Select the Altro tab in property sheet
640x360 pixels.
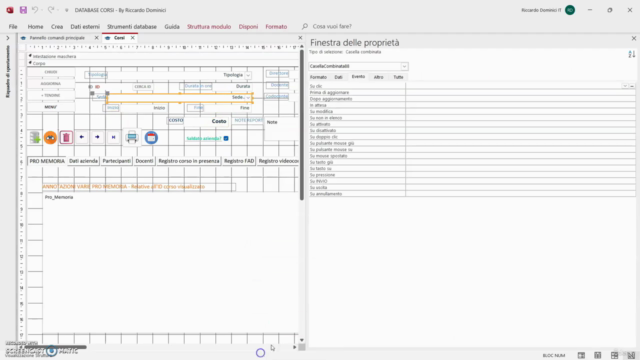pos(378,77)
